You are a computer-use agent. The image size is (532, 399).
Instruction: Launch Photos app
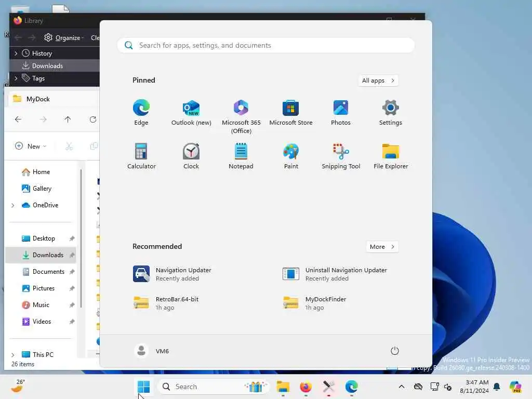tap(341, 113)
